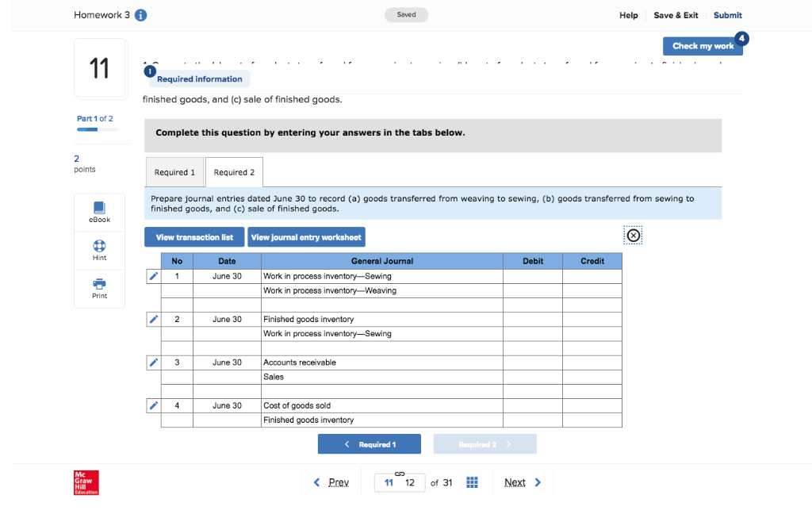Viewport: 812px width, 514px height.
Task: Click Check my work button
Action: point(703,46)
